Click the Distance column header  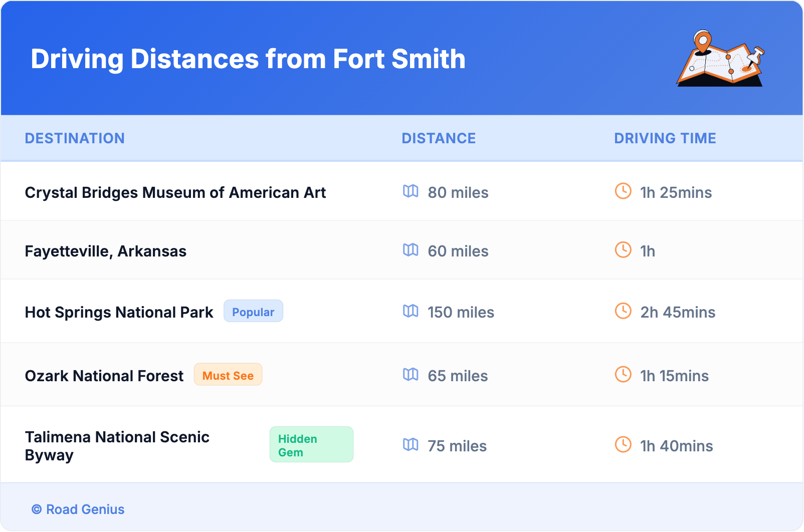point(439,138)
